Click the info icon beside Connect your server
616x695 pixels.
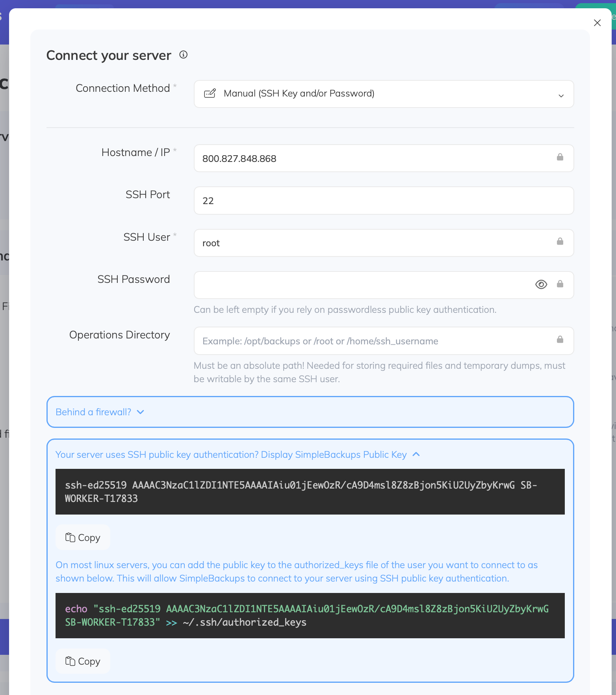pos(183,55)
